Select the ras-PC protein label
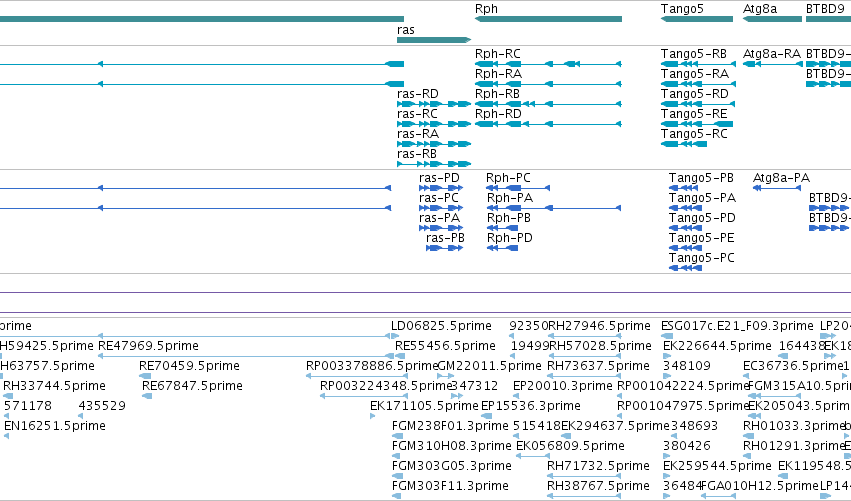851x501 pixels. [439, 198]
